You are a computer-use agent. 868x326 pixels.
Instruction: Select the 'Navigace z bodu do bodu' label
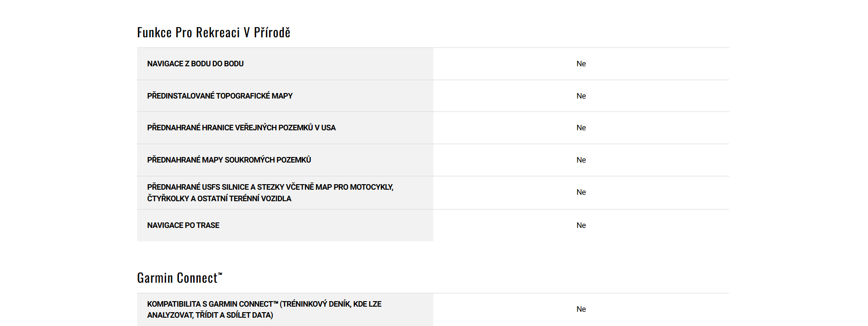pyautogui.click(x=195, y=64)
